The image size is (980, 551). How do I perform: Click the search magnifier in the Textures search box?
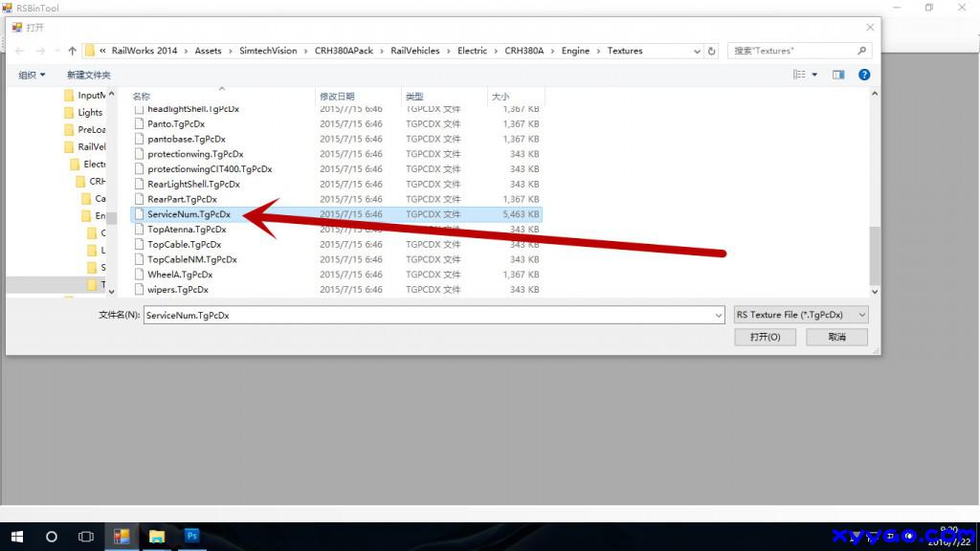[x=861, y=51]
